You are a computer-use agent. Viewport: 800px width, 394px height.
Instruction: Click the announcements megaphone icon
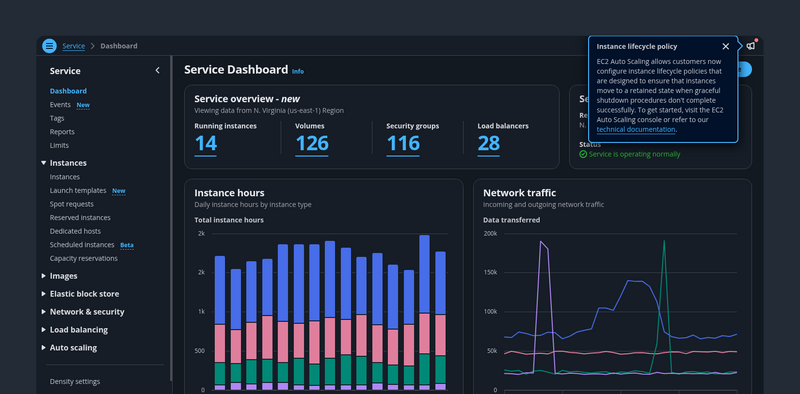pos(751,46)
